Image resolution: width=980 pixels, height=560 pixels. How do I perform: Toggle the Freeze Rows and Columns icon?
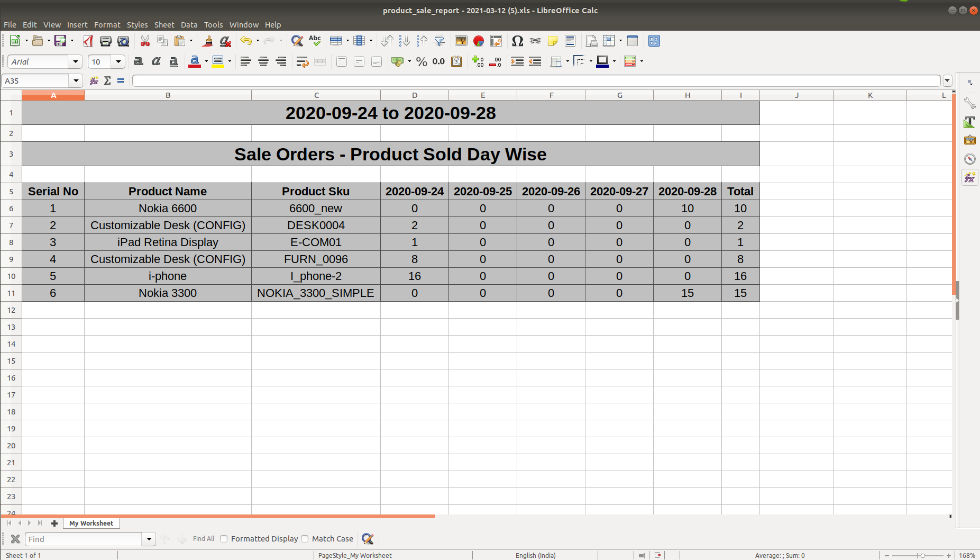click(609, 41)
